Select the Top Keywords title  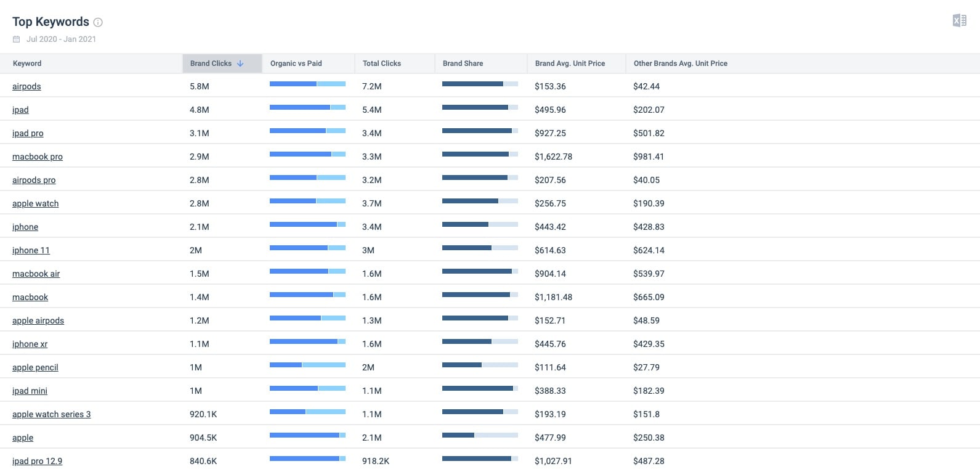coord(51,22)
